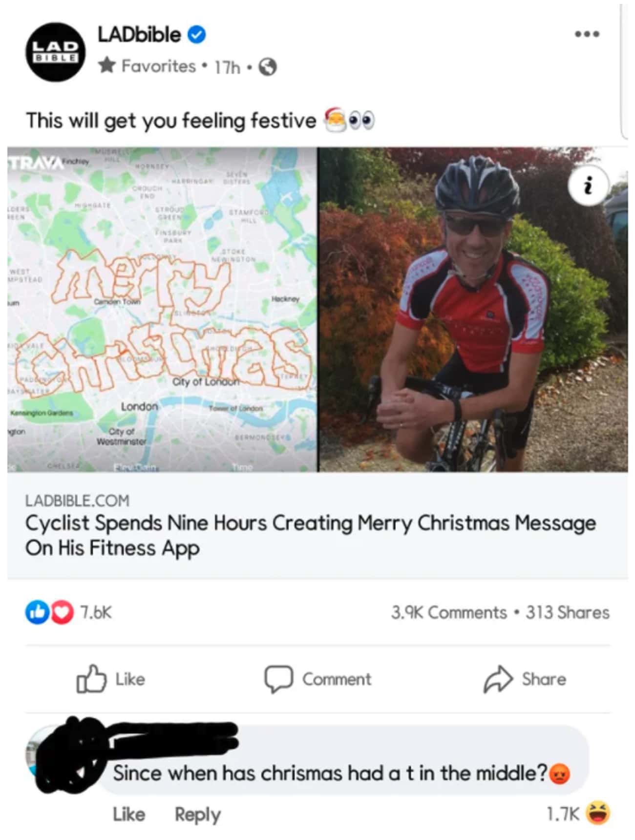Viewport: 635px width, 840px height.
Task: Open the cyclist photo thumbnail
Action: pos(473,310)
